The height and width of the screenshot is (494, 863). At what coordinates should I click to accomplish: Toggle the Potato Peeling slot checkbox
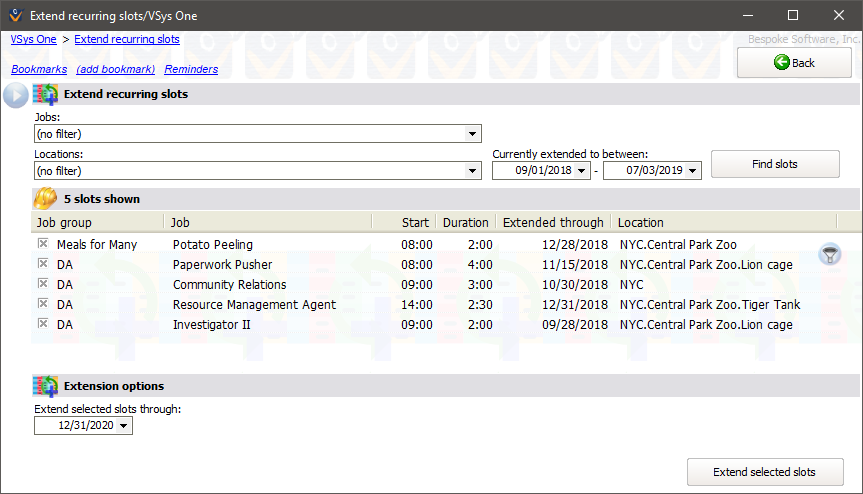click(x=43, y=244)
